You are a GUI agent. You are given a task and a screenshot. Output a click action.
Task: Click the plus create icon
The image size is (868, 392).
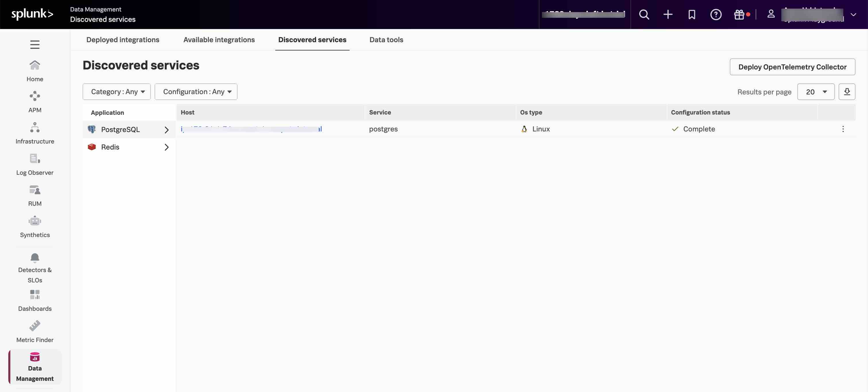click(x=668, y=14)
